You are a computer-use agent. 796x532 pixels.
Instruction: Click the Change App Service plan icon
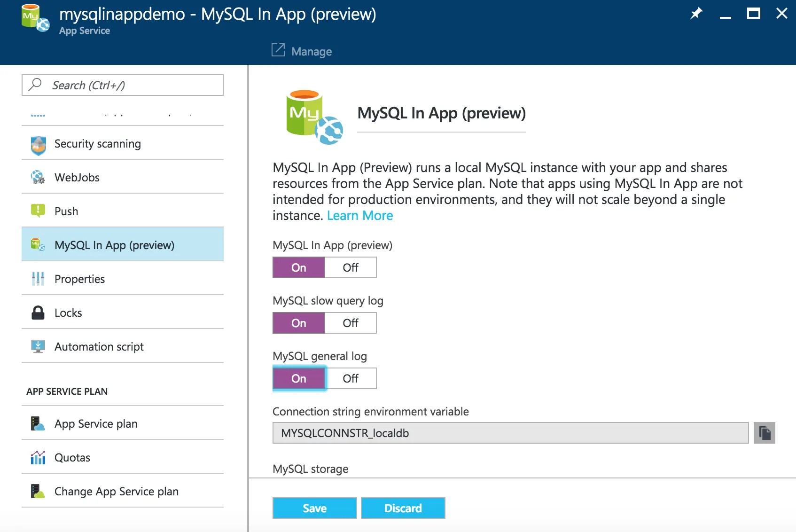tap(38, 491)
